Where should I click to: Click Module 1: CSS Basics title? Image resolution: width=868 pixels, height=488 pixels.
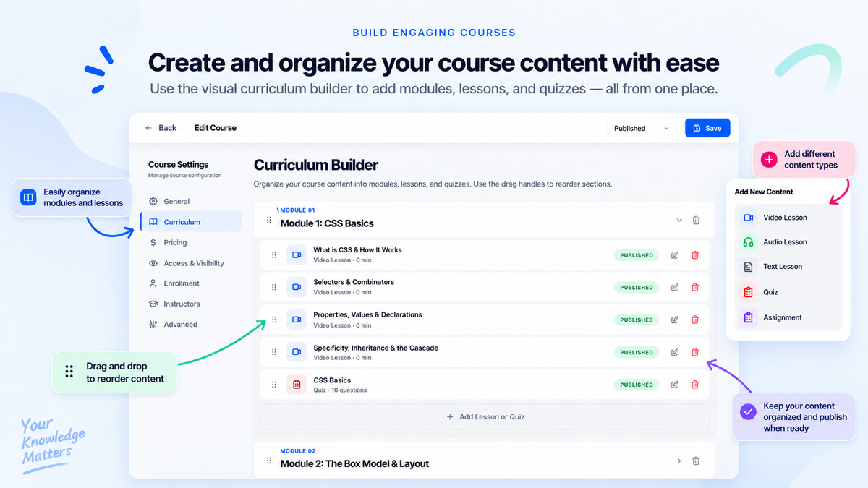point(327,223)
